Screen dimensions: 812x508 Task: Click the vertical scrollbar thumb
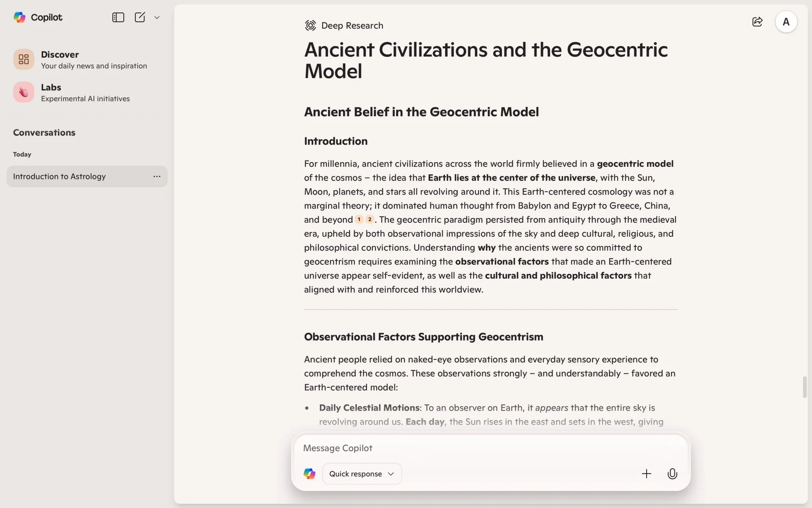pos(804,387)
